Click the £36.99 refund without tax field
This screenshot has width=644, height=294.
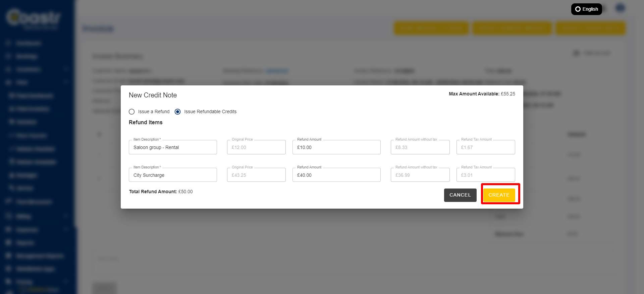[x=420, y=175]
